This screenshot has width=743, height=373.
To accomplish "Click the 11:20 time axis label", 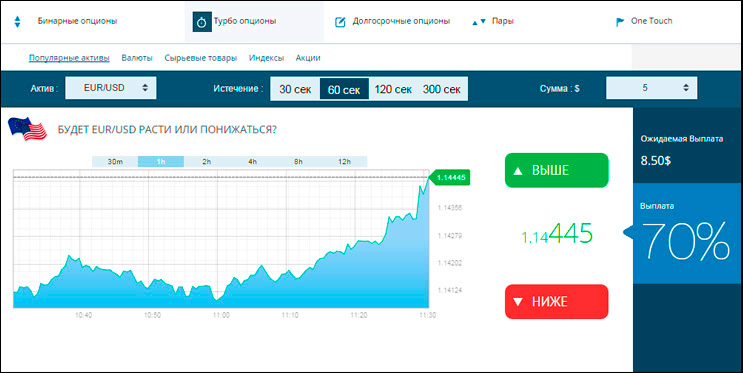I will [359, 315].
